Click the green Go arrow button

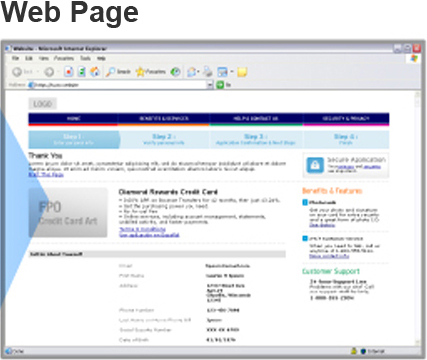(220, 85)
